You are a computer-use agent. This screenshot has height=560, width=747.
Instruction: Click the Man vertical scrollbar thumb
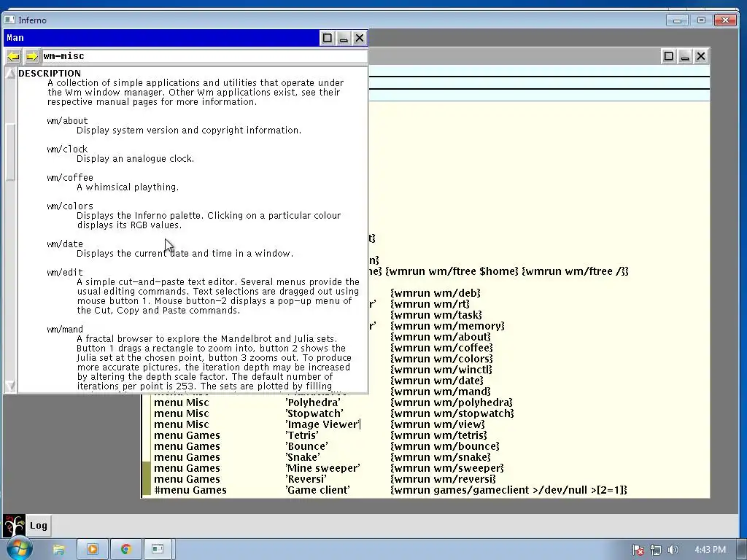(10, 152)
